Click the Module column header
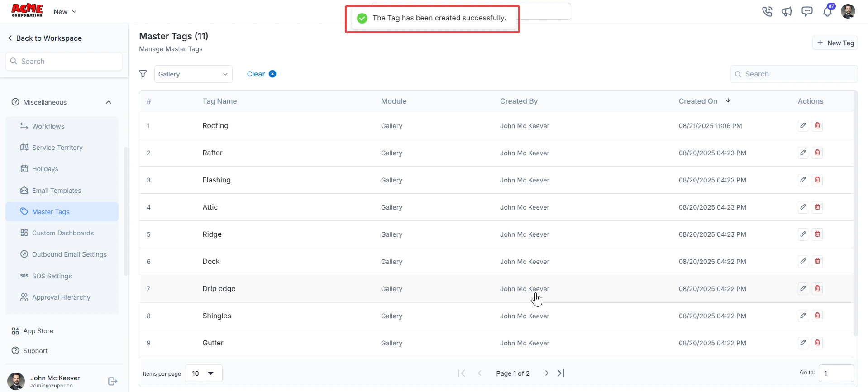Viewport: 868px width, 392px height. (394, 101)
